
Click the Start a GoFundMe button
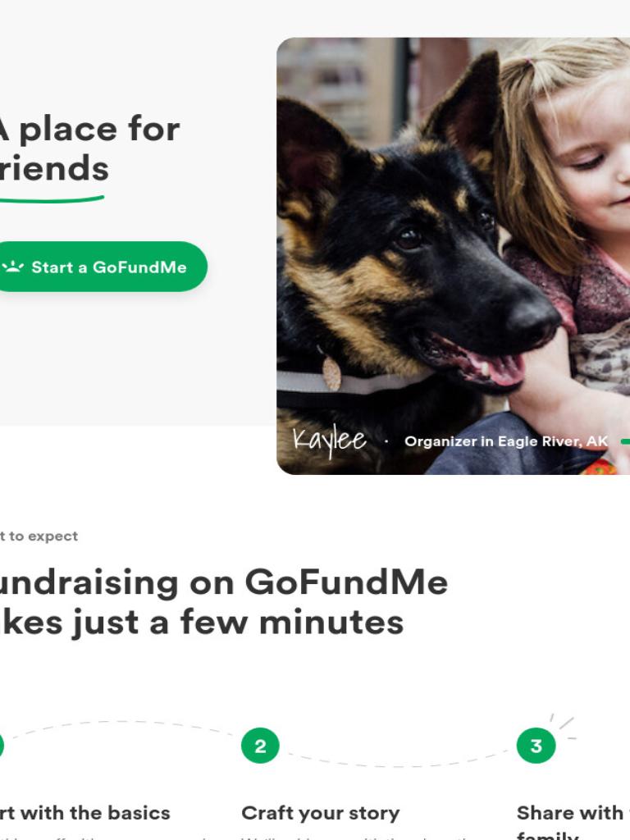tap(101, 267)
